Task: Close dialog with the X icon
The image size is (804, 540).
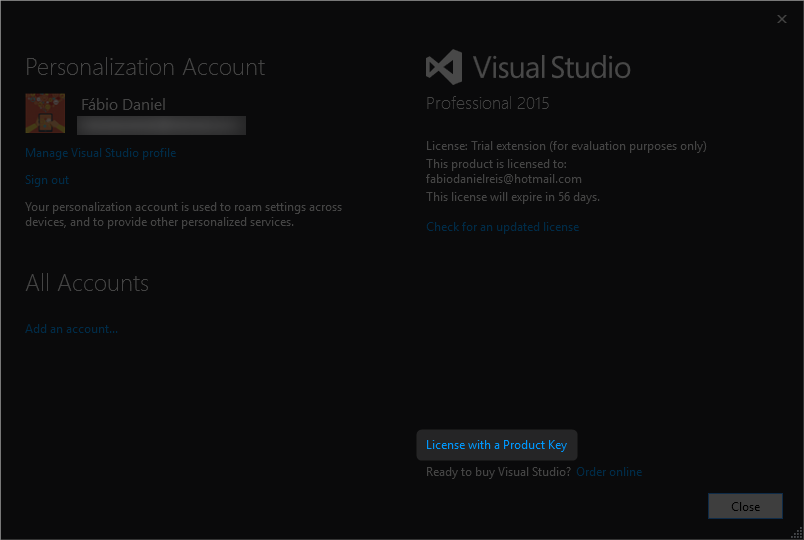Action: tap(781, 19)
